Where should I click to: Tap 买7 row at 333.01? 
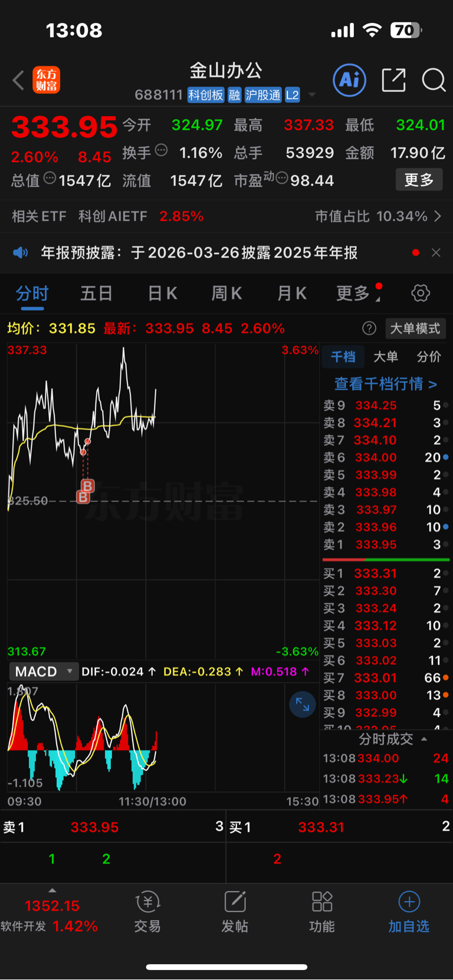click(x=386, y=678)
